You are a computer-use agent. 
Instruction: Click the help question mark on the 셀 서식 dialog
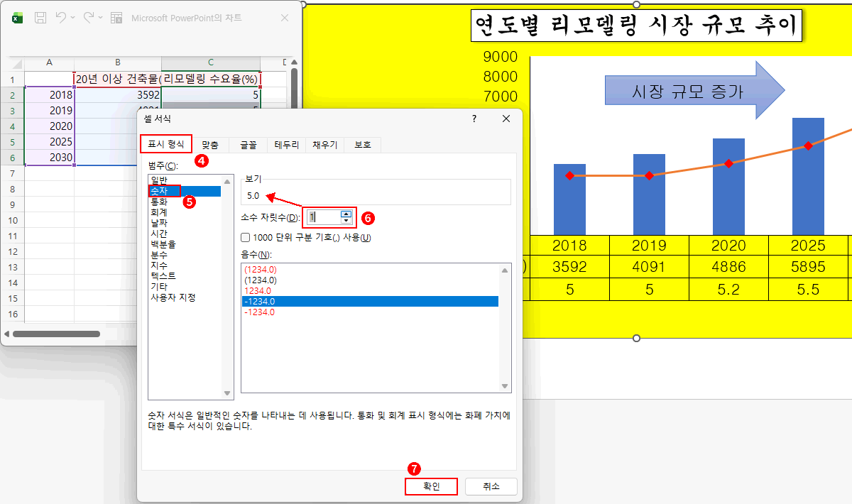point(474,119)
